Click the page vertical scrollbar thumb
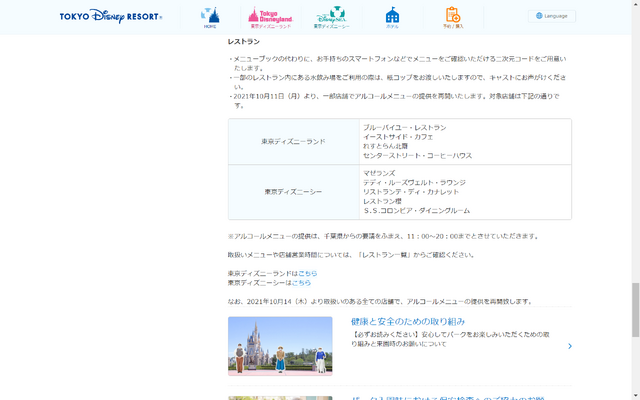Viewport: 640px width, 400px height. click(636, 310)
